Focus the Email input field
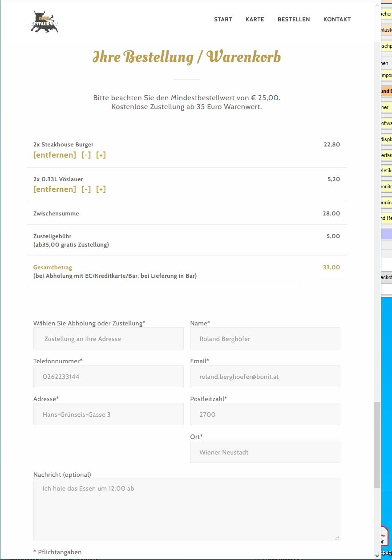 [265, 377]
